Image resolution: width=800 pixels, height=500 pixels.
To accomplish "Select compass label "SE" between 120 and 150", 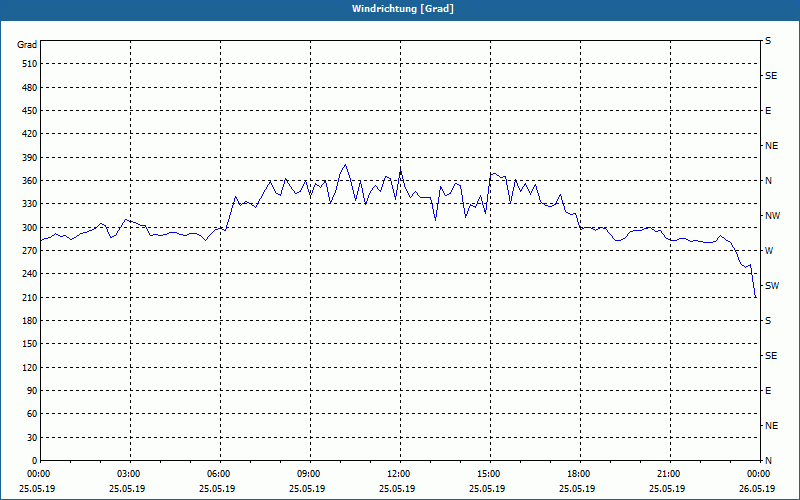I will pos(771,356).
